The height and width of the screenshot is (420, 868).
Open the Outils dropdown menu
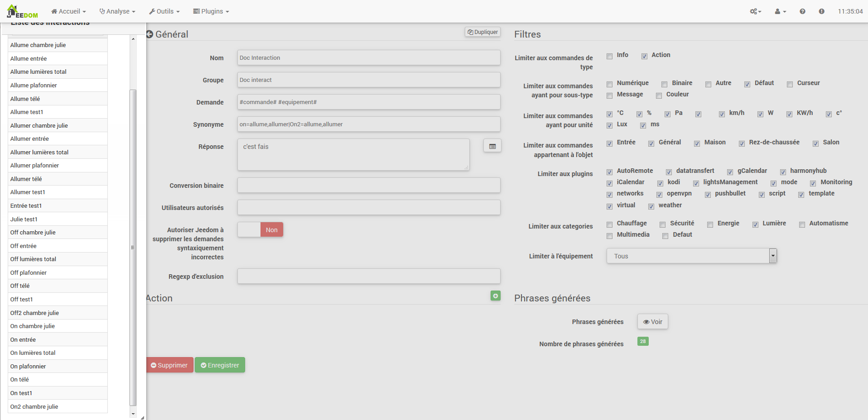coord(164,11)
